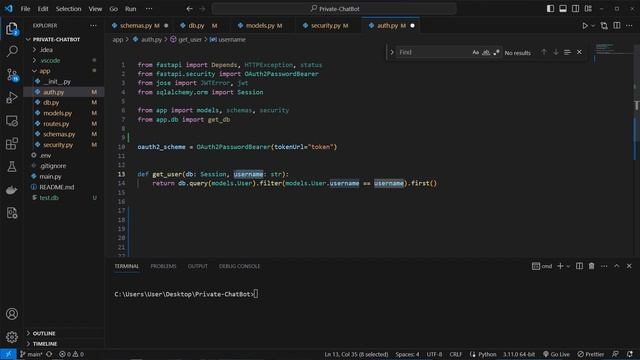The image size is (640, 360).
Task: Open the Debug Console tab
Action: [239, 266]
